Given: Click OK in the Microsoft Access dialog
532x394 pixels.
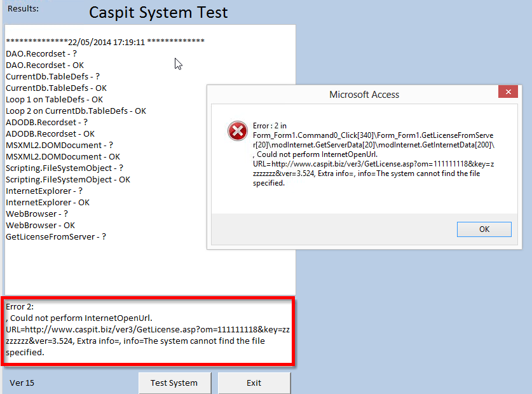Looking at the screenshot, I should pyautogui.click(x=484, y=229).
